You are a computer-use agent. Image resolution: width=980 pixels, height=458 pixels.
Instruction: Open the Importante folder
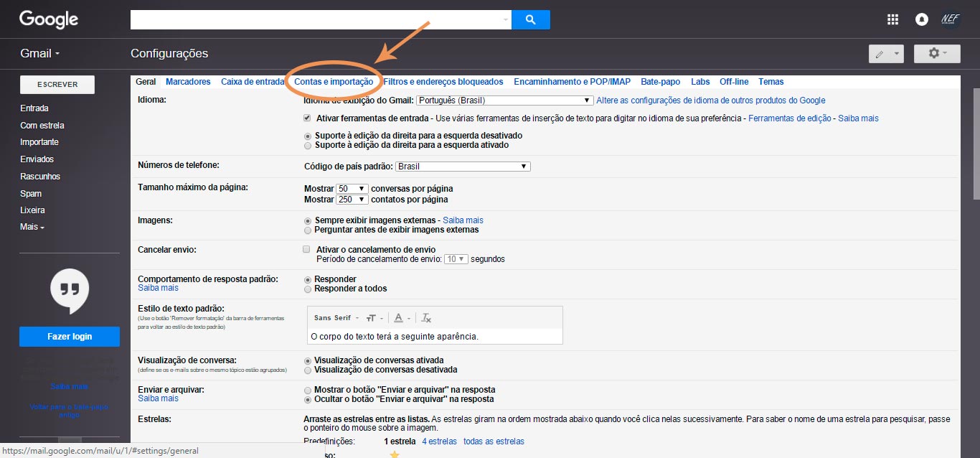tap(39, 142)
